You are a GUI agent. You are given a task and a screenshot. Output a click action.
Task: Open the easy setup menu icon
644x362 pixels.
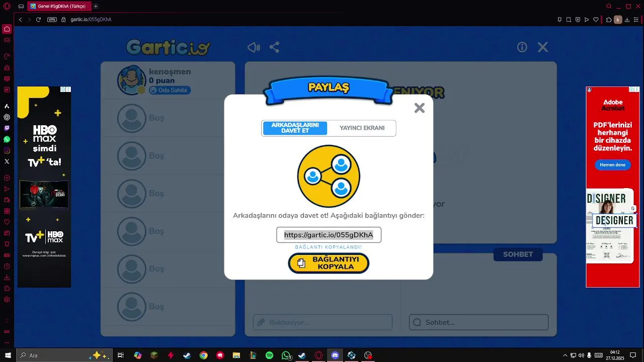tap(636, 20)
